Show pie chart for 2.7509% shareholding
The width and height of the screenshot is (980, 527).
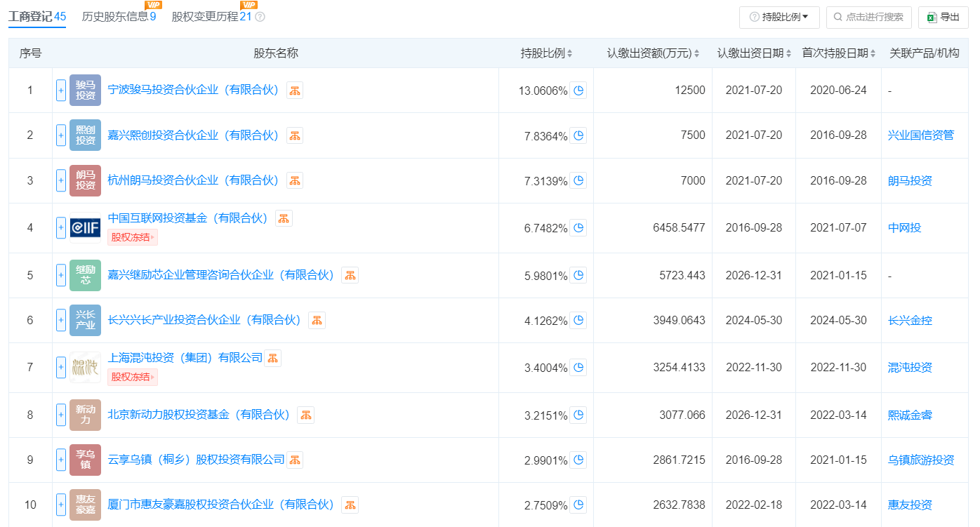click(x=578, y=505)
